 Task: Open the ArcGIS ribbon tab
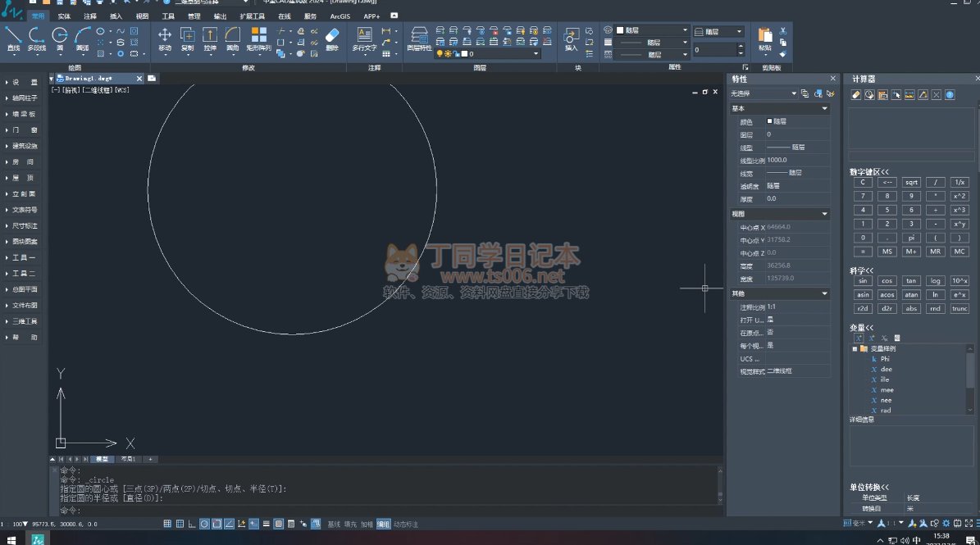(340, 16)
